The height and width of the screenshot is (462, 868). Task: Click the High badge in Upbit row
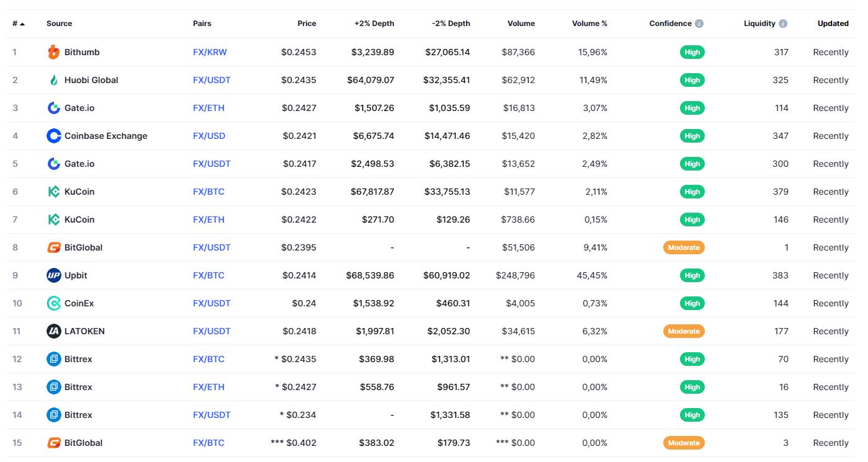click(x=692, y=275)
